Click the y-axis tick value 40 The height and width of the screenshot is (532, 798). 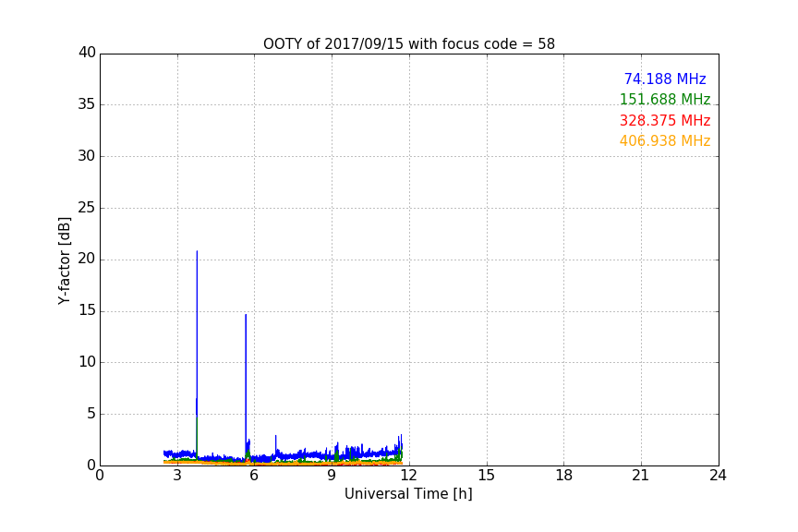click(87, 53)
